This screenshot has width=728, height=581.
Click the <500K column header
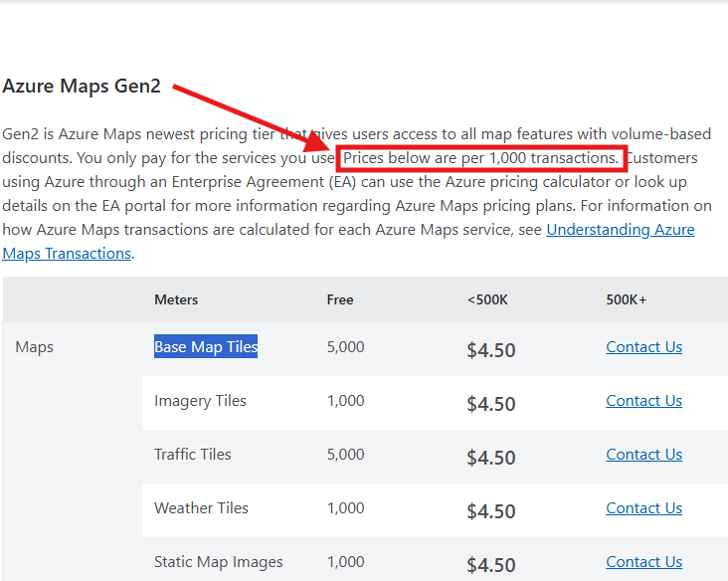pyautogui.click(x=487, y=300)
